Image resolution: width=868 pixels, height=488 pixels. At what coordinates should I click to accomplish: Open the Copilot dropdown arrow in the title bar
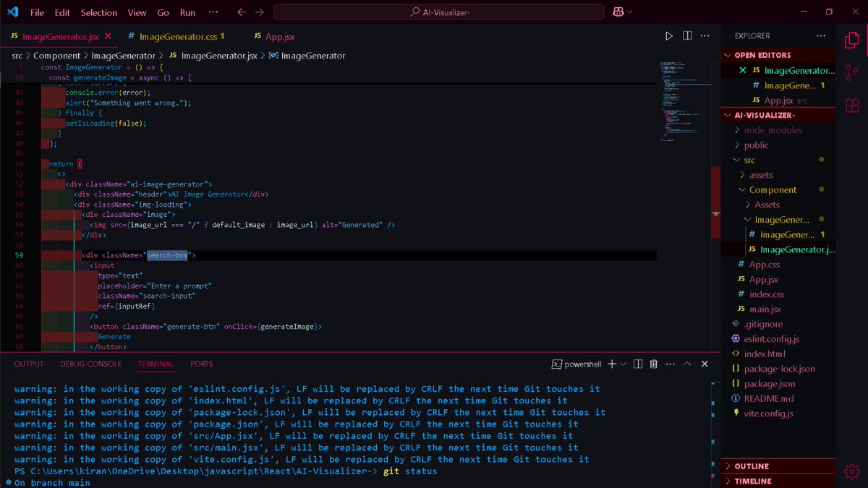coord(629,12)
